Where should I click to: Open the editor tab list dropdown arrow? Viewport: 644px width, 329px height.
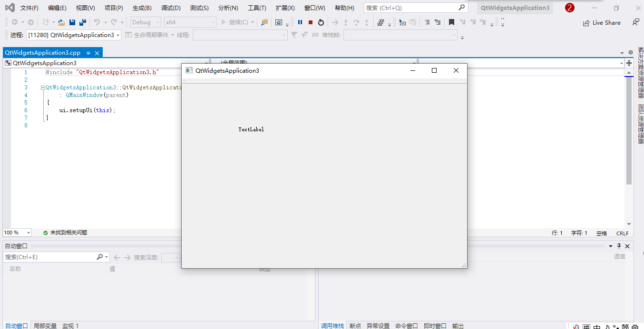(622, 53)
